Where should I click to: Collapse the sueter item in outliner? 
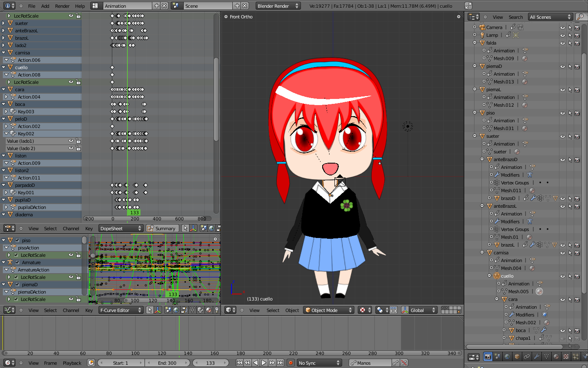point(475,136)
